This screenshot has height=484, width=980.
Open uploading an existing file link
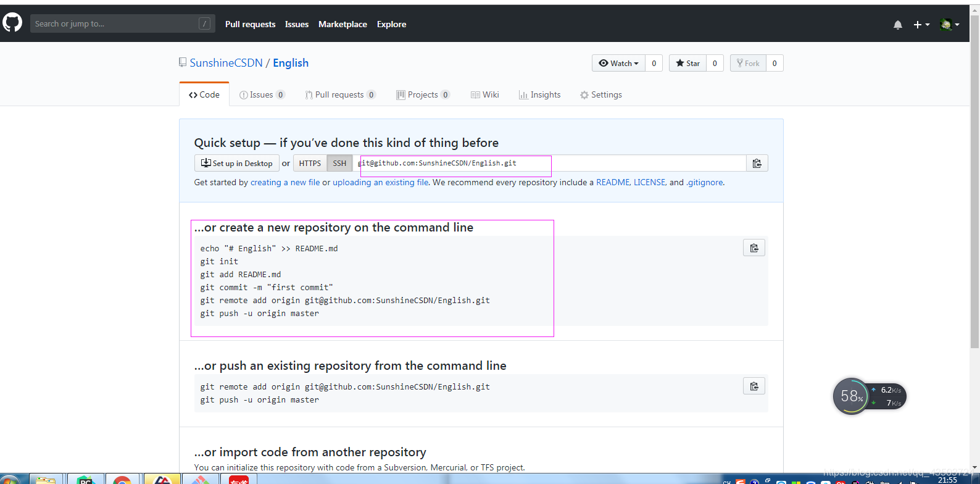pyautogui.click(x=380, y=182)
